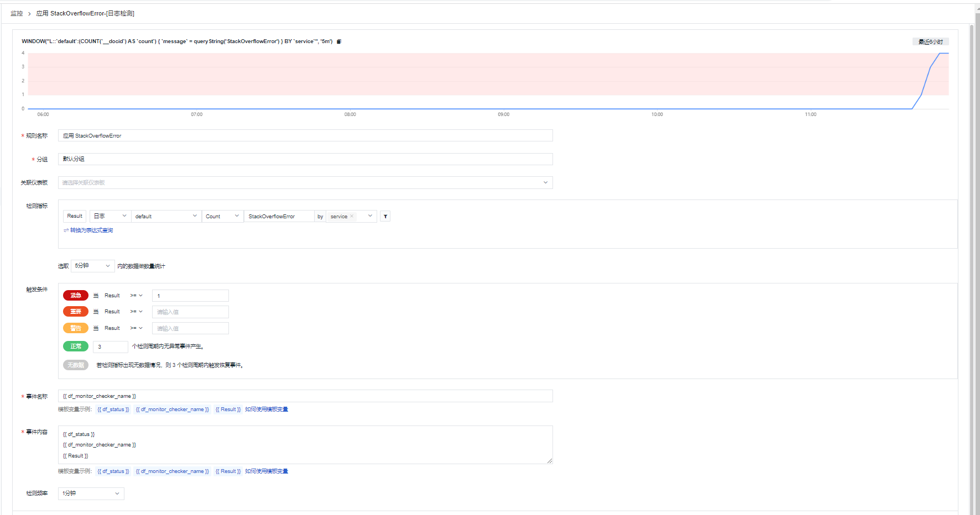Image resolution: width=980 pixels, height=515 pixels.
Task: Insert Result variable under 事件内容
Action: point(228,471)
